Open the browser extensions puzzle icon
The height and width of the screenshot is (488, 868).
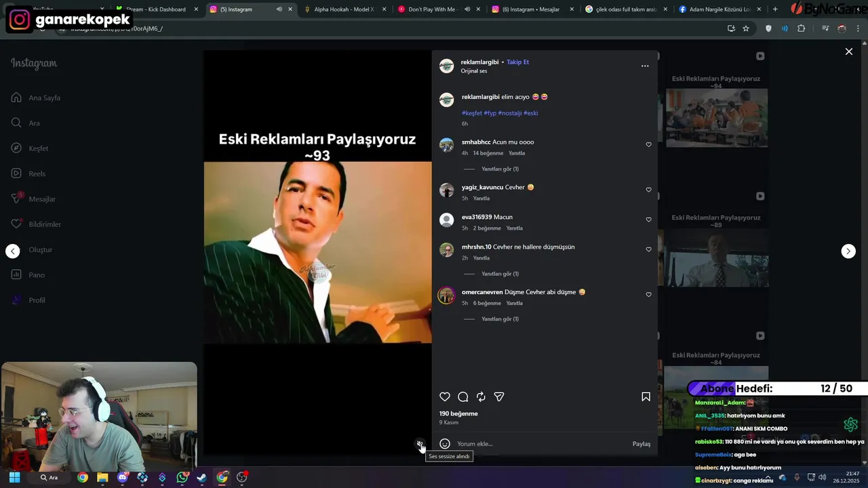[x=801, y=28]
